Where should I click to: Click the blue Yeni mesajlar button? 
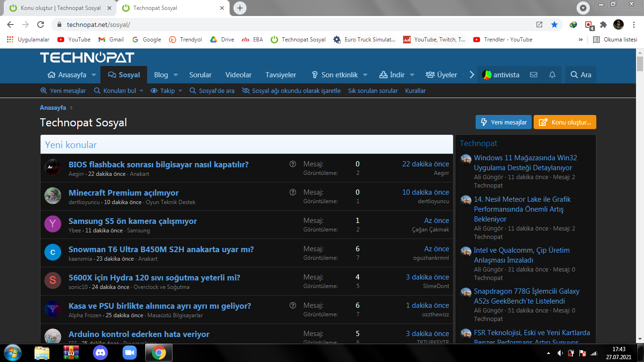[504, 122]
